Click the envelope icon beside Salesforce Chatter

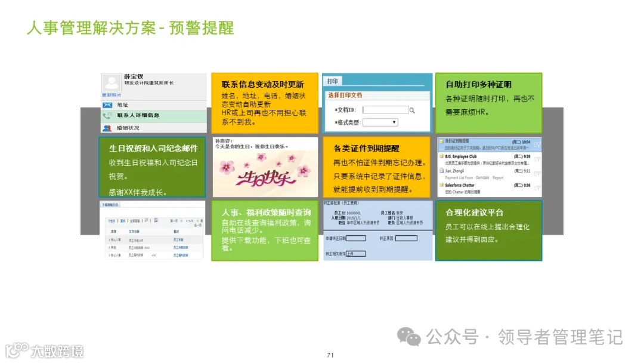(x=441, y=185)
